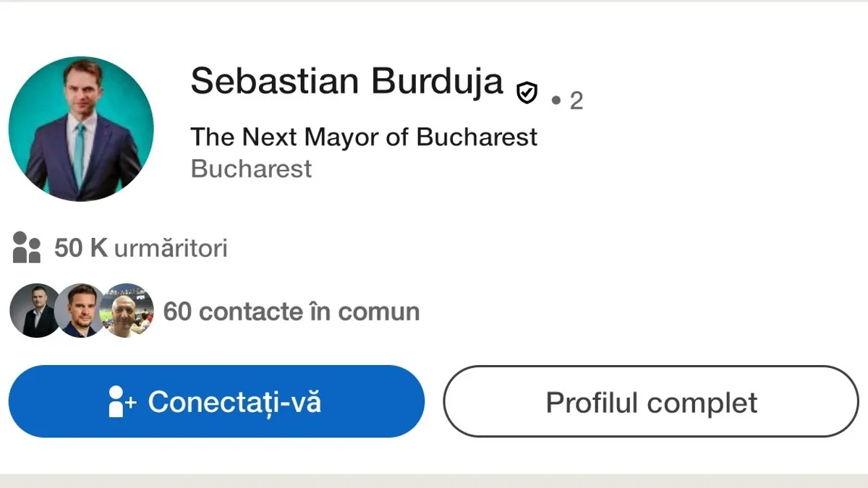Click the headline The Next Mayor of Bucharest
Screen dimensions: 868x488
click(364, 137)
